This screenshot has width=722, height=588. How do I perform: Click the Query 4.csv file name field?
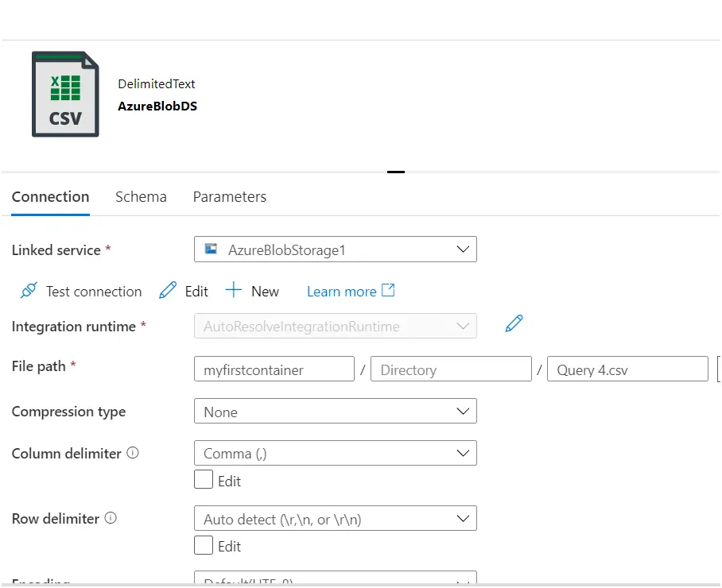pyautogui.click(x=627, y=369)
